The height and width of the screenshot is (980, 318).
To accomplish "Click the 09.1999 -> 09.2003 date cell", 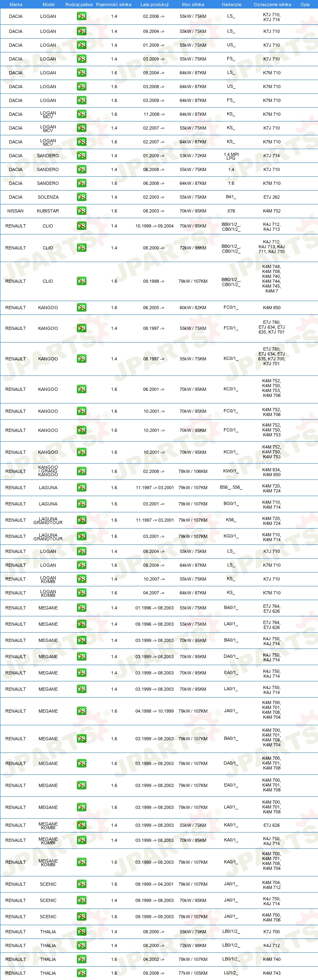I will click(x=155, y=917).
